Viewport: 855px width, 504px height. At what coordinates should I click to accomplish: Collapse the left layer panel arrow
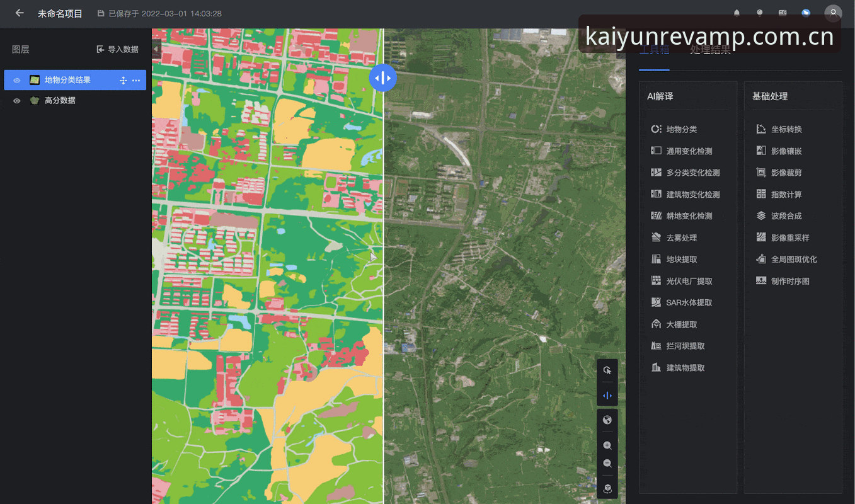click(156, 49)
